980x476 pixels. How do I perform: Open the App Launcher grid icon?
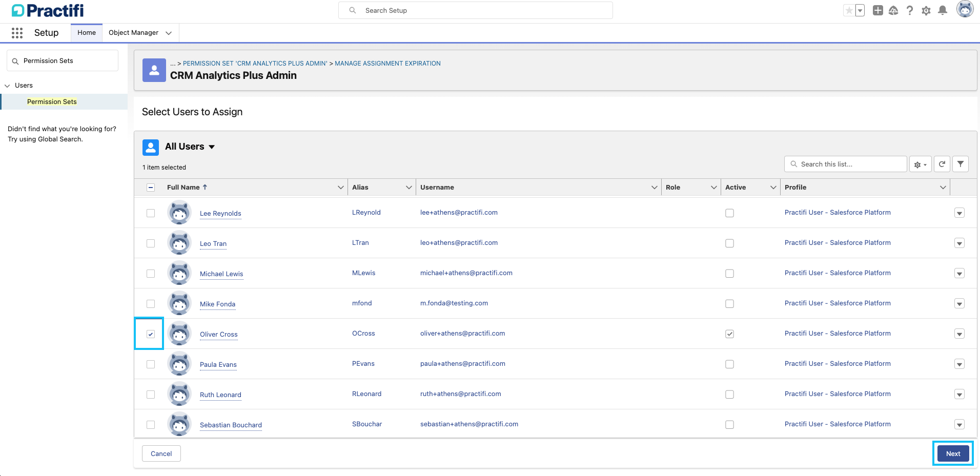pos(17,33)
